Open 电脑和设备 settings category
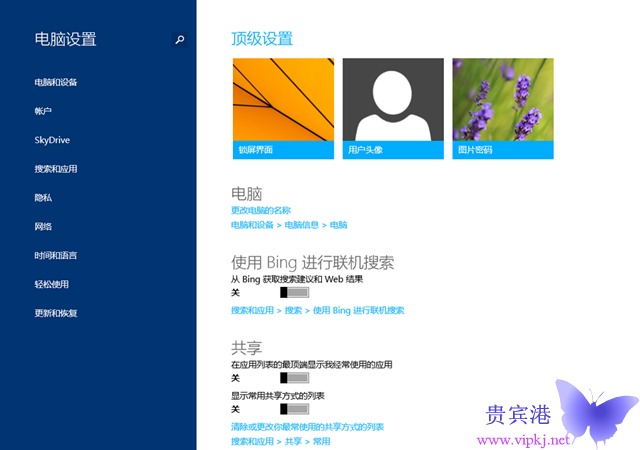 56,82
